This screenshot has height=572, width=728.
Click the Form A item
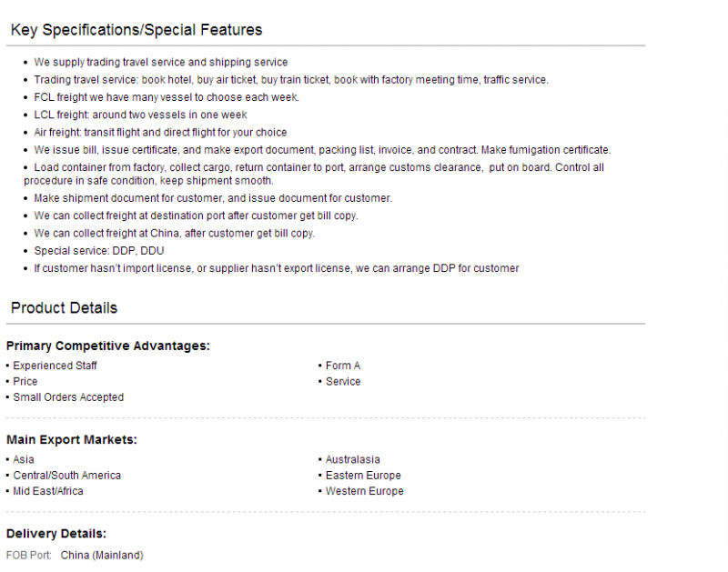point(343,366)
